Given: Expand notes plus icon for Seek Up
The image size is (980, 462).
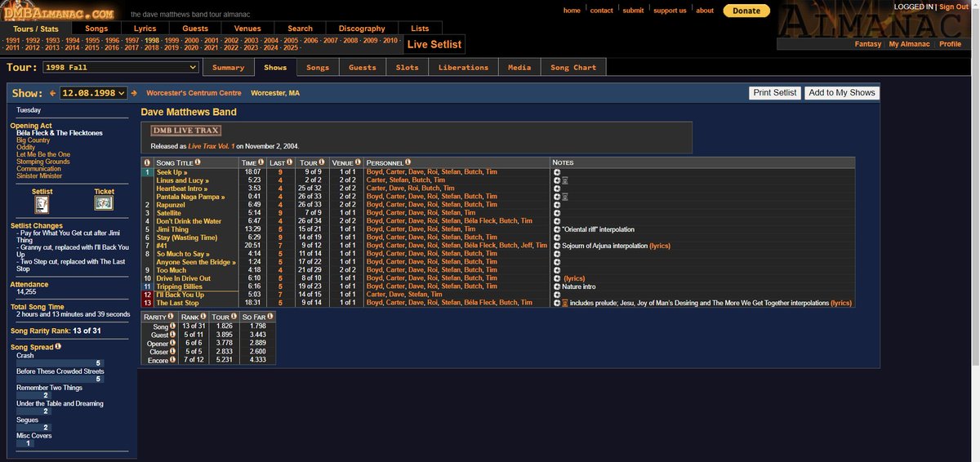Looking at the screenshot, I should coord(556,172).
